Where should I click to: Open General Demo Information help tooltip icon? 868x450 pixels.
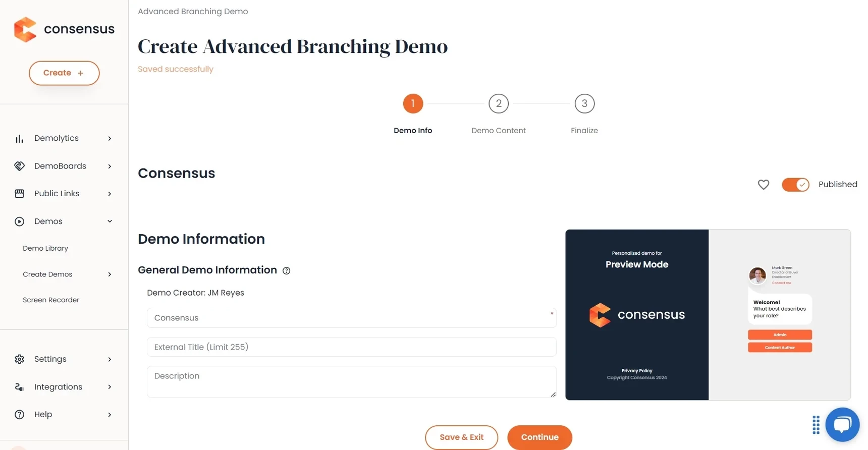[287, 271]
